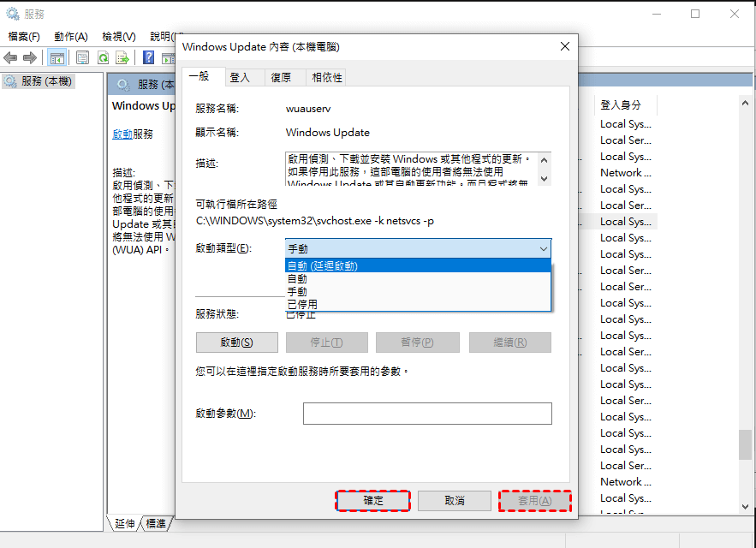The image size is (756, 548).
Task: Click the 顯示名稱 value Windows Update
Action: pyautogui.click(x=327, y=132)
